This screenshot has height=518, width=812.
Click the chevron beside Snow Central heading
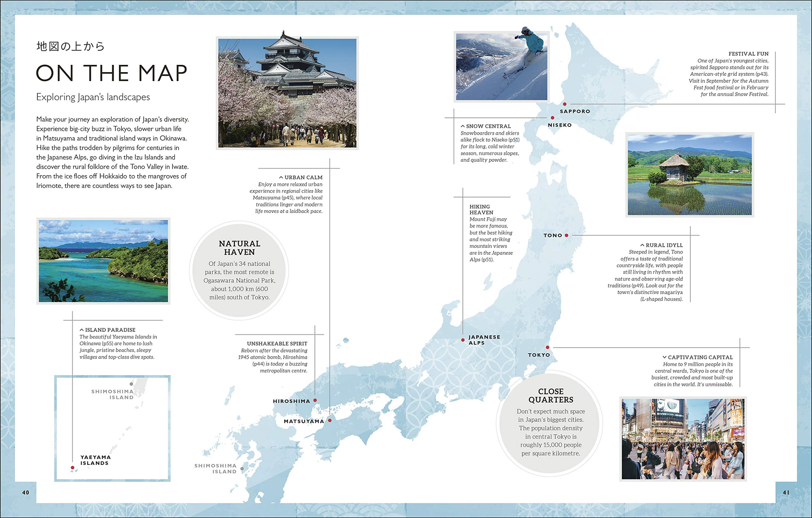point(462,126)
